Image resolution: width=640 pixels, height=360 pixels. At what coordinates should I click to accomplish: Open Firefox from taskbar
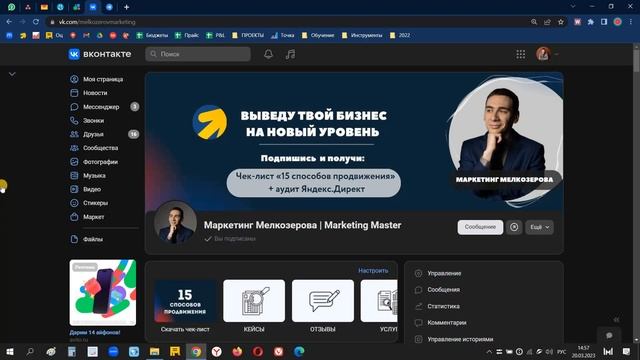point(237,351)
